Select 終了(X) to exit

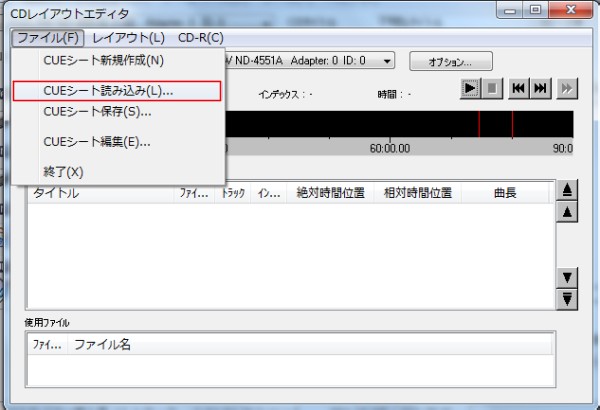point(64,172)
